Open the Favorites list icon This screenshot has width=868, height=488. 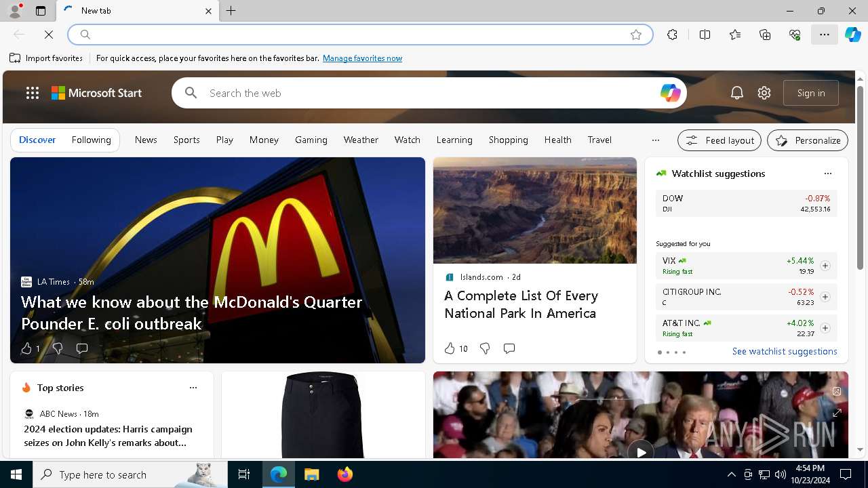[735, 35]
